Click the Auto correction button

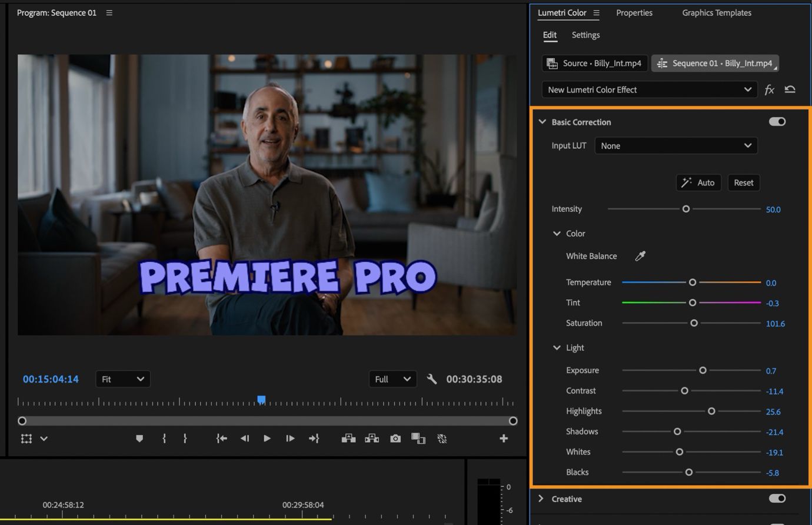pyautogui.click(x=698, y=182)
